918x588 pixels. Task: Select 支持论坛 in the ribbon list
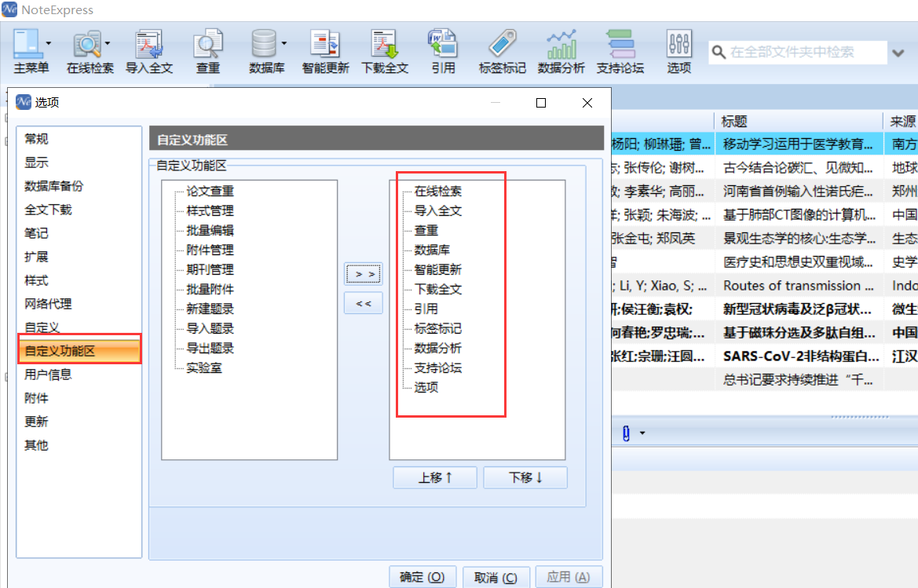438,368
